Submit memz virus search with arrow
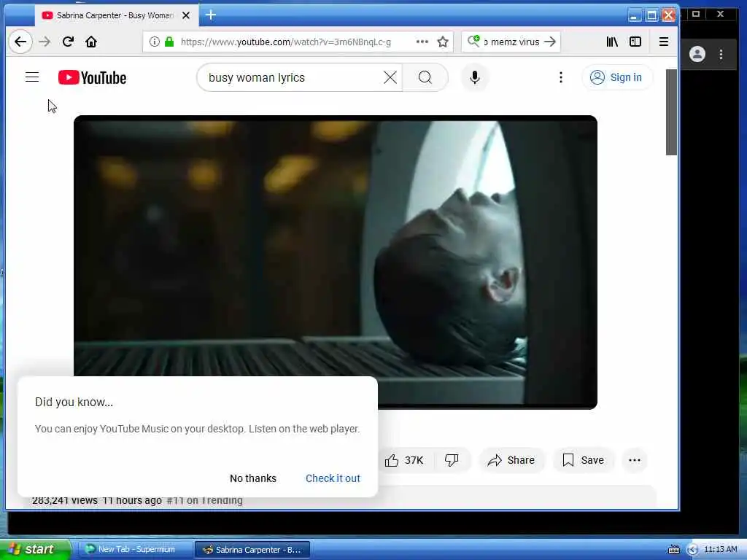Image resolution: width=747 pixels, height=560 pixels. pos(550,42)
